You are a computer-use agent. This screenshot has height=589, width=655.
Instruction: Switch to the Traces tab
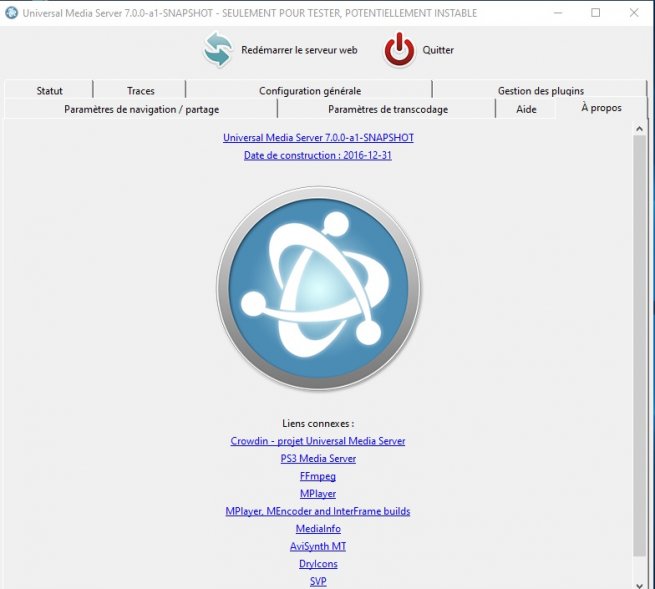click(x=141, y=91)
